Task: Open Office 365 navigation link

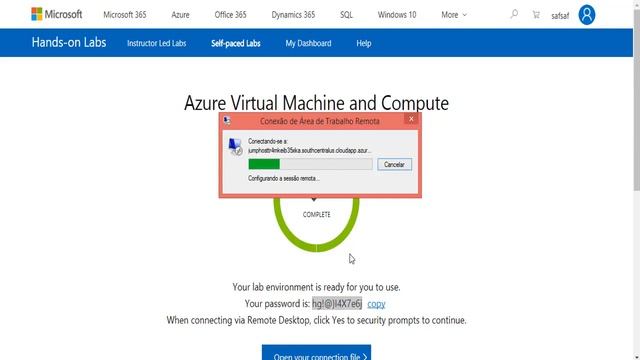Action: [230, 15]
